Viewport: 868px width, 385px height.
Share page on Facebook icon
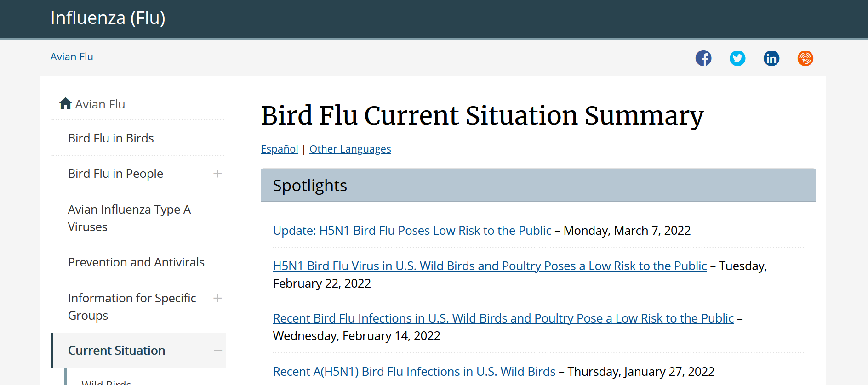pyautogui.click(x=703, y=58)
